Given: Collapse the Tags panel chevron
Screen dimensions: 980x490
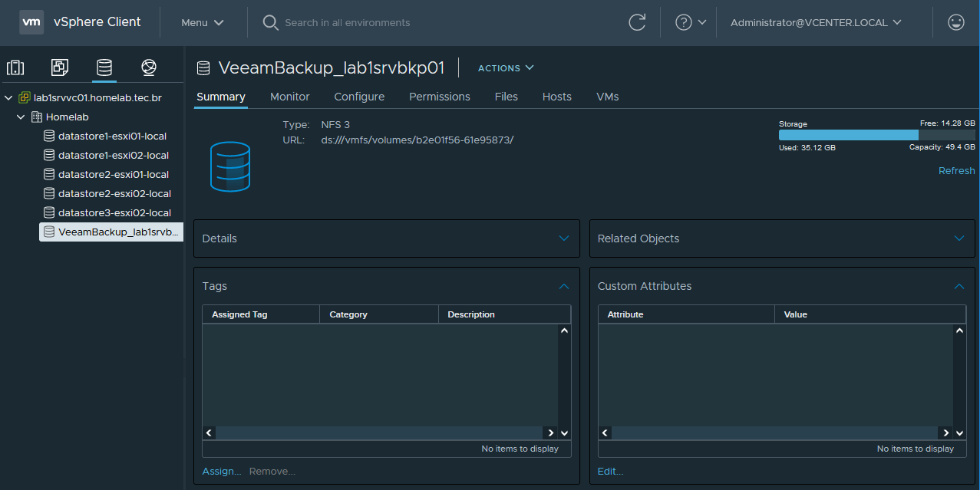Looking at the screenshot, I should coord(564,286).
